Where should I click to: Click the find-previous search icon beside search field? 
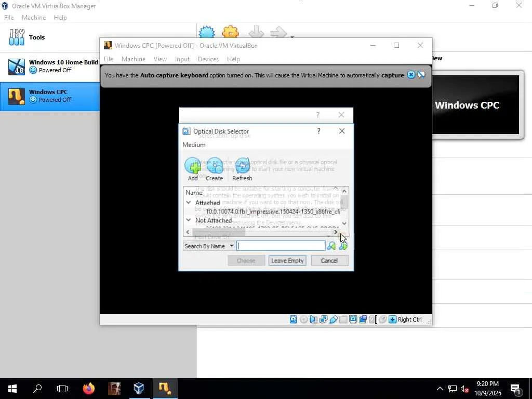331,246
